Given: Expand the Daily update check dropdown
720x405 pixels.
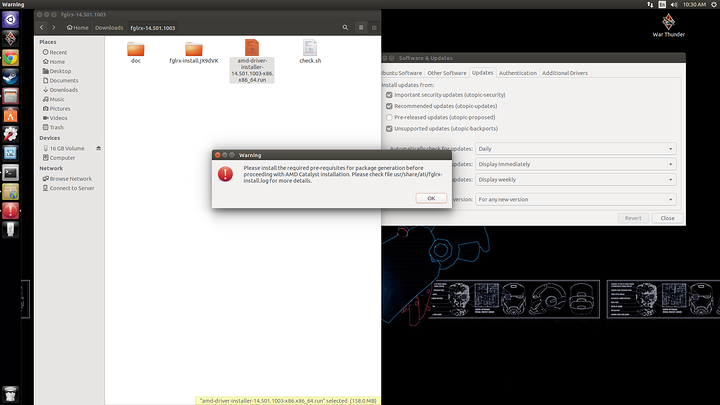Looking at the screenshot, I should click(x=576, y=148).
